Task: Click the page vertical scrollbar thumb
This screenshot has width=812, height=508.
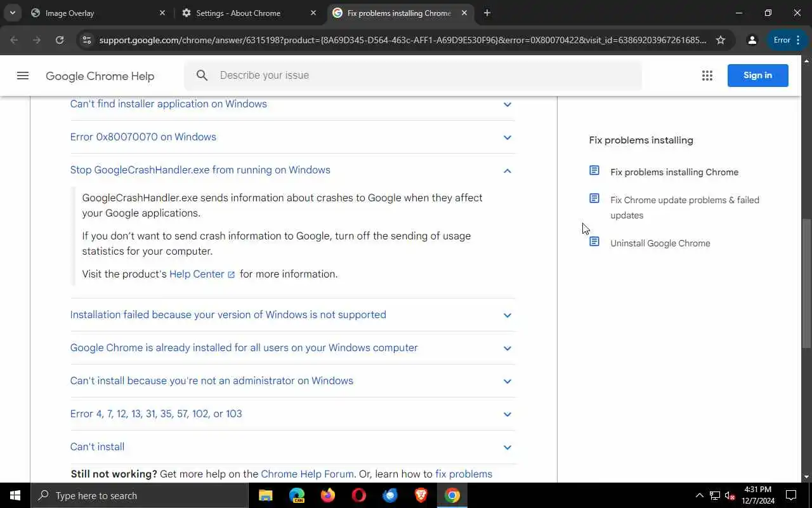Action: tap(806, 283)
